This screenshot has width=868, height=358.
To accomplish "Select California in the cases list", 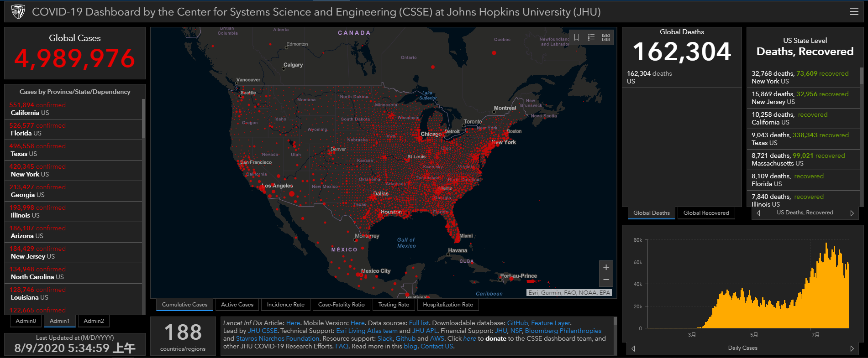I will tap(73, 109).
